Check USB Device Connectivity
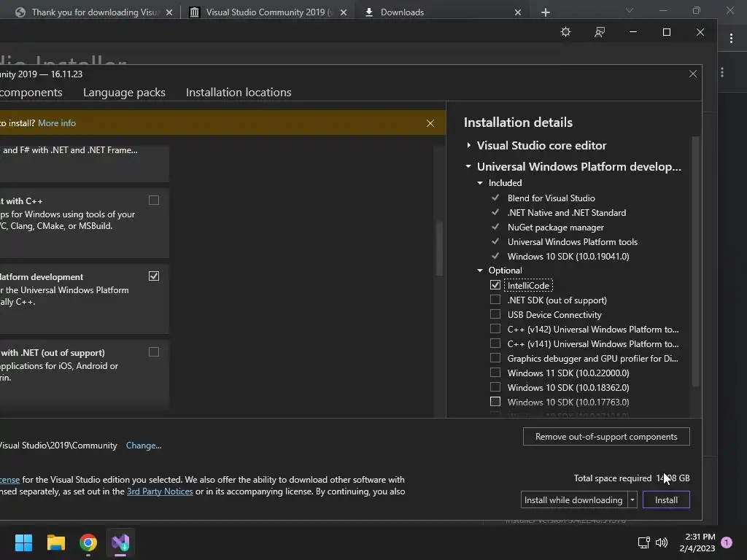The width and height of the screenshot is (747, 560). click(495, 314)
